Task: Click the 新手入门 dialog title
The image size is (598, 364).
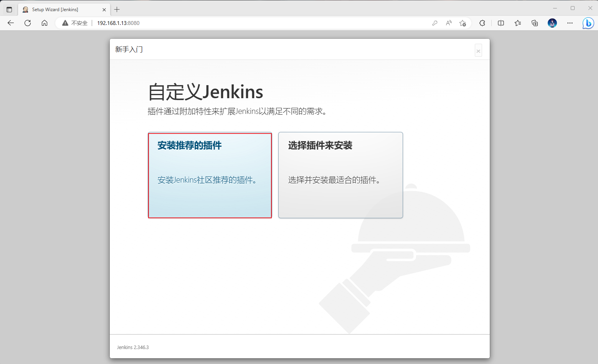Action: click(129, 49)
